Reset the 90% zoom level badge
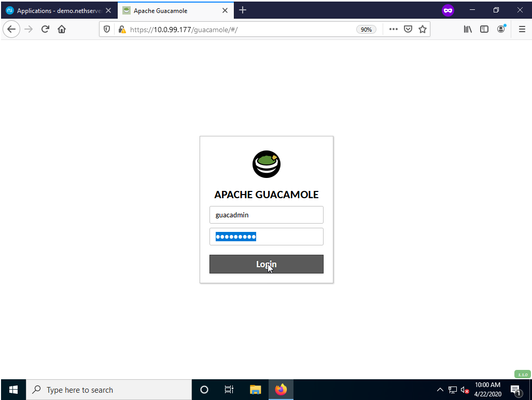Screen dimensions: 532x400 click(x=366, y=30)
